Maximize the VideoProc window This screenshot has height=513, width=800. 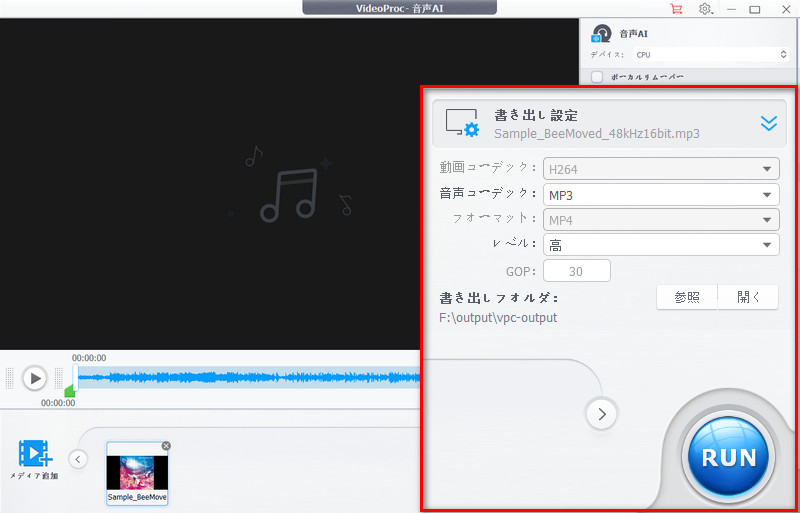click(x=755, y=9)
